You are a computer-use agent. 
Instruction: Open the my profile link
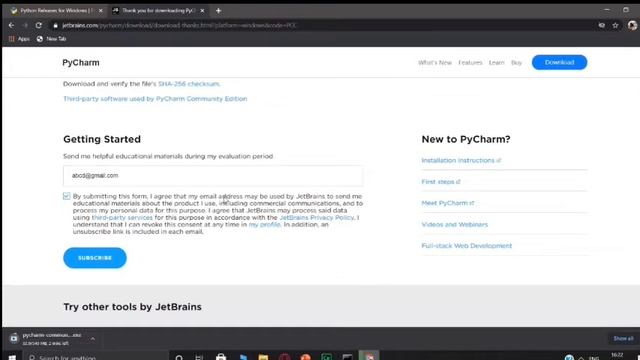point(264,224)
